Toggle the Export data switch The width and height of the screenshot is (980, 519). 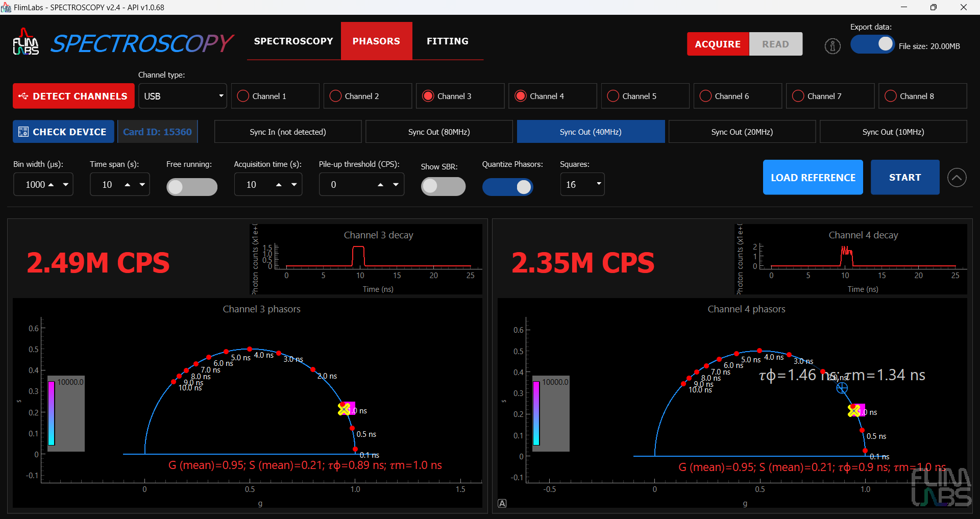(872, 44)
